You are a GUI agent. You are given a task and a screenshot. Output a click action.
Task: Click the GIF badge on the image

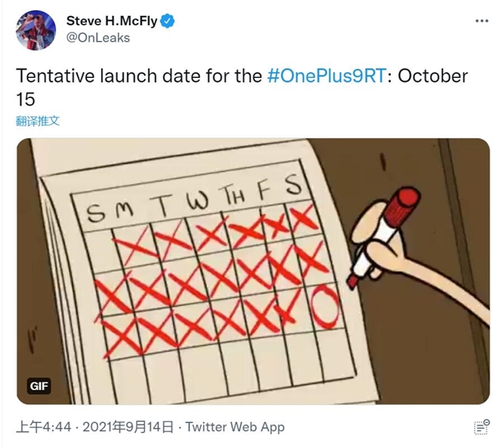[38, 386]
